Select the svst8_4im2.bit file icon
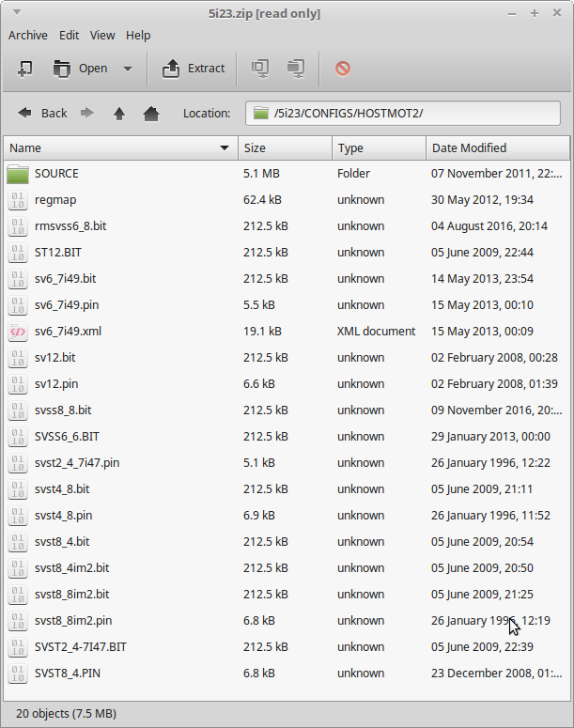Image resolution: width=574 pixels, height=728 pixels. (18, 568)
